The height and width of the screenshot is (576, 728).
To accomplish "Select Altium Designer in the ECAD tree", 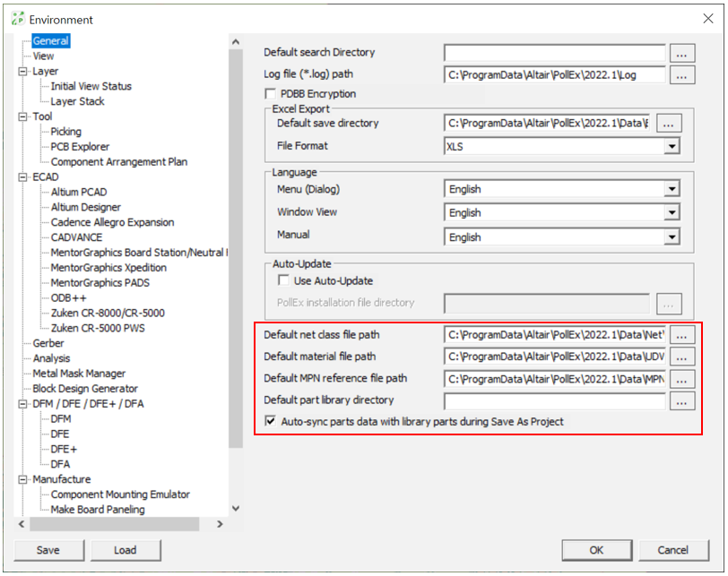I will pyautogui.click(x=87, y=207).
